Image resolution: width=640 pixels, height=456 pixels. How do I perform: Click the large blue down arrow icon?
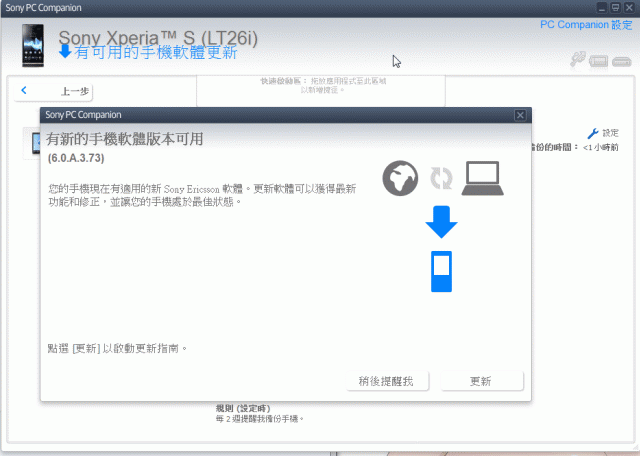pyautogui.click(x=441, y=222)
